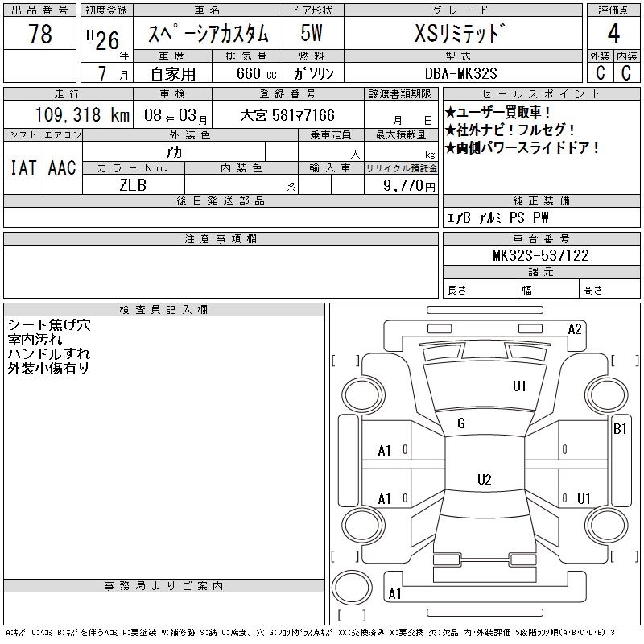Click the 譲渡書類期限 header
The width and height of the screenshot is (644, 644).
pyautogui.click(x=400, y=94)
